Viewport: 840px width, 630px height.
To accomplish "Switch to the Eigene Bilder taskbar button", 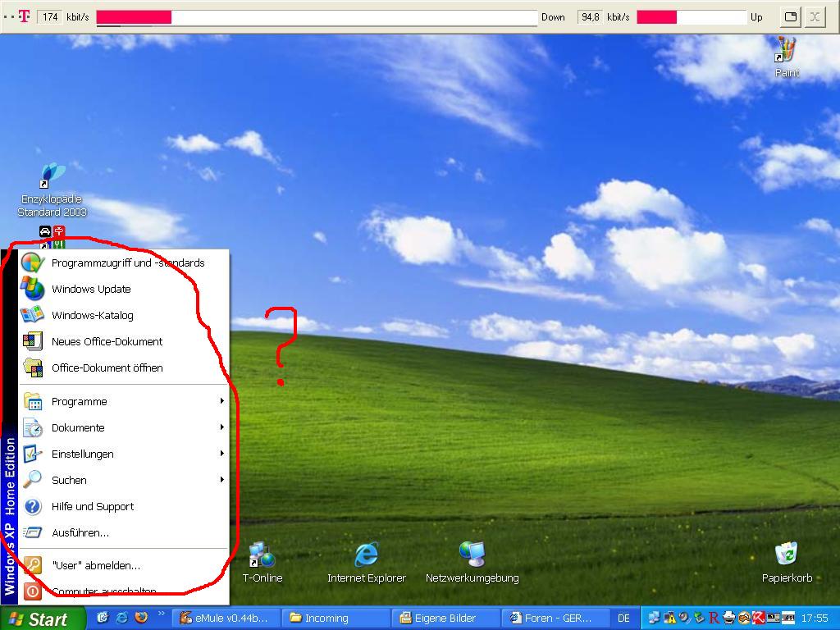I will [445, 619].
